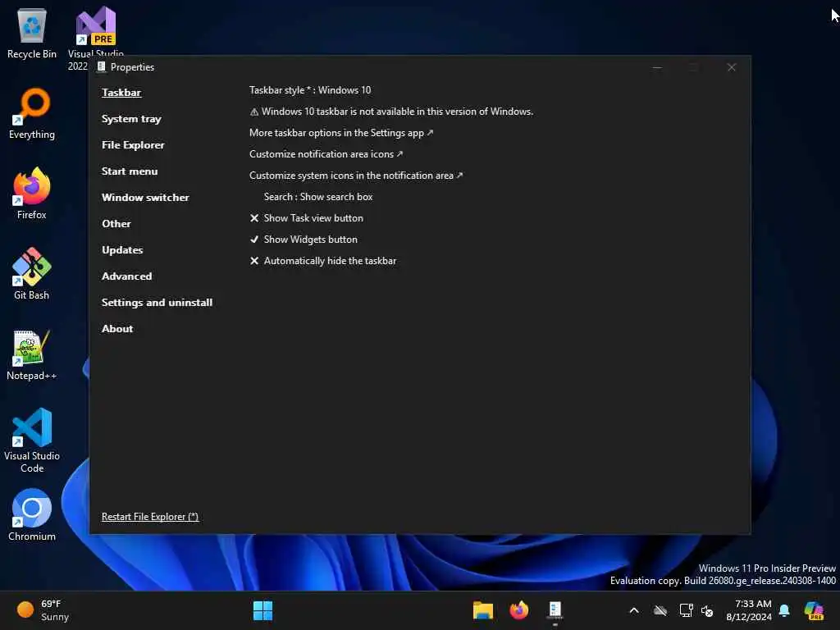Screen dimensions: 840x630
Task: Open File Explorer from the taskbar
Action: click(482, 610)
